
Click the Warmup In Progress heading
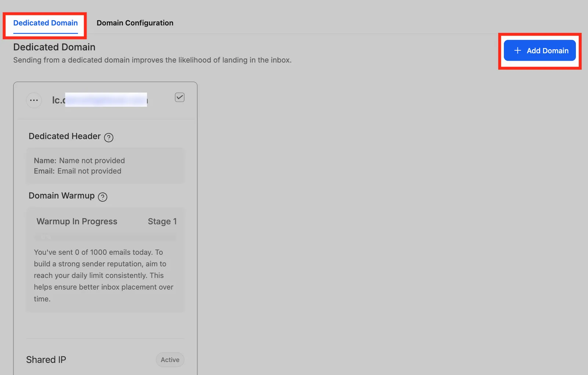pyautogui.click(x=77, y=221)
